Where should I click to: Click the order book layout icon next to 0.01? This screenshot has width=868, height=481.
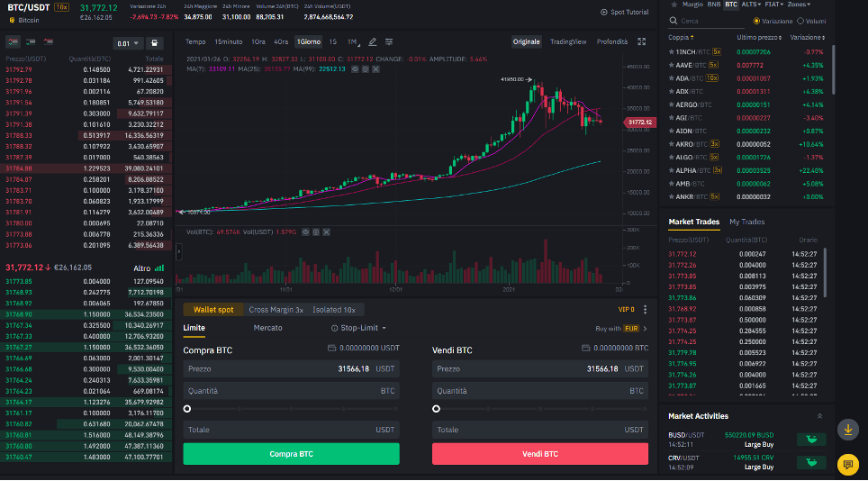click(x=155, y=43)
